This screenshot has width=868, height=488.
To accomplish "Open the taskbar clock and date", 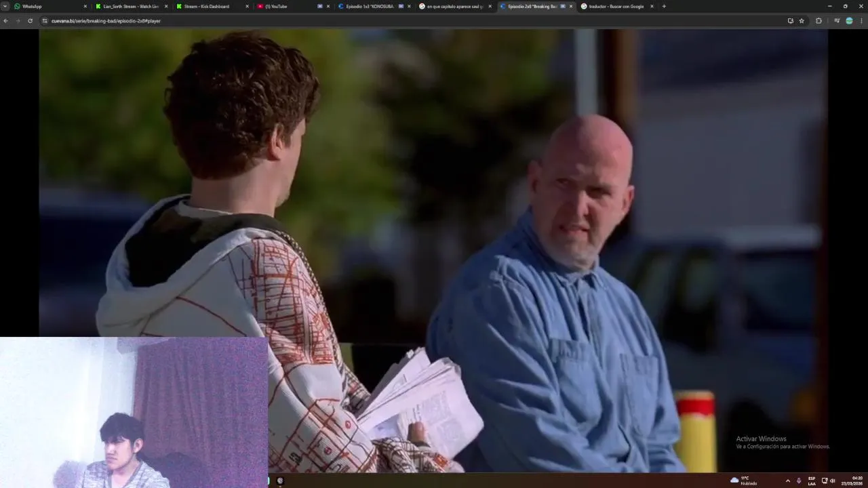I will point(853,481).
